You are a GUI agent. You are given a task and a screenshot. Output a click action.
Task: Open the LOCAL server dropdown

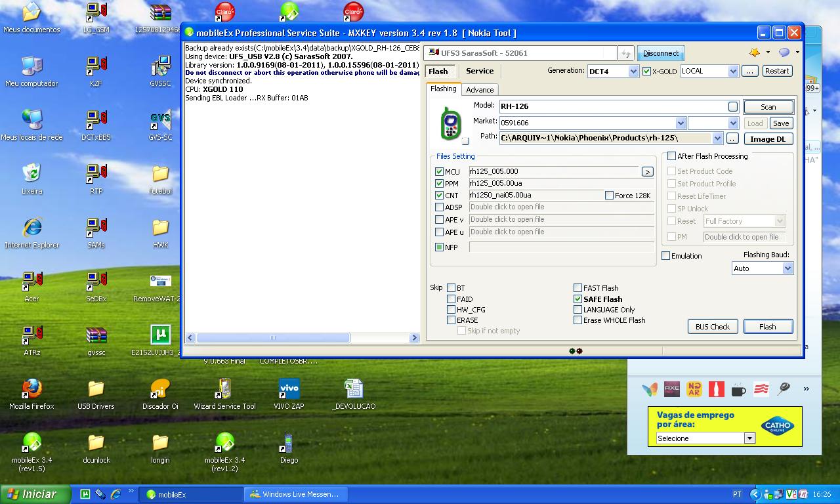tap(733, 71)
